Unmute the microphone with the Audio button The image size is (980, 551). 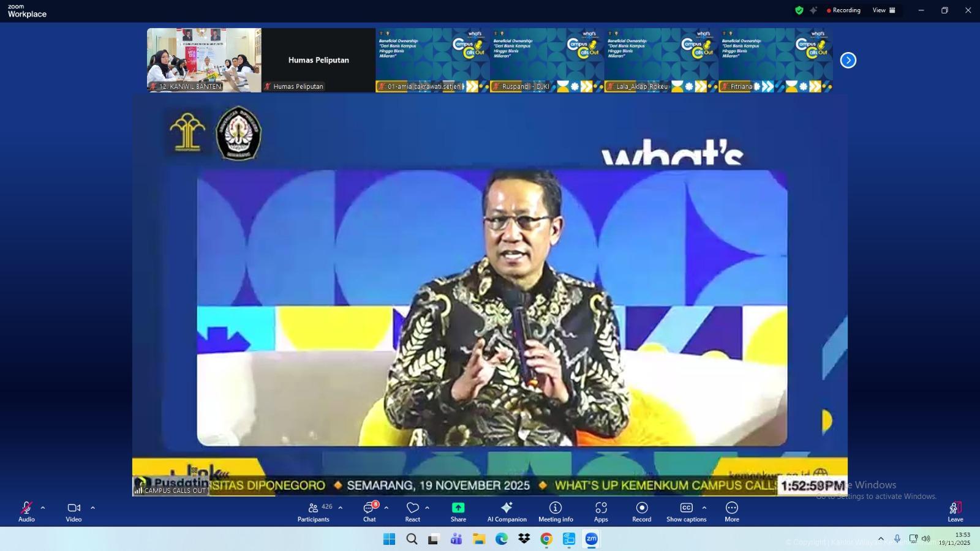[x=26, y=512]
